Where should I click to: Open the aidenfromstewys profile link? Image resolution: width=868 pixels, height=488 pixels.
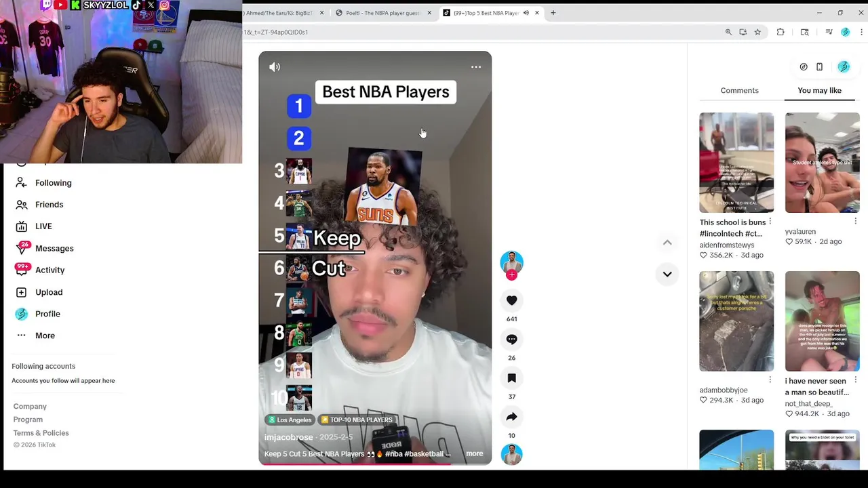pos(727,245)
